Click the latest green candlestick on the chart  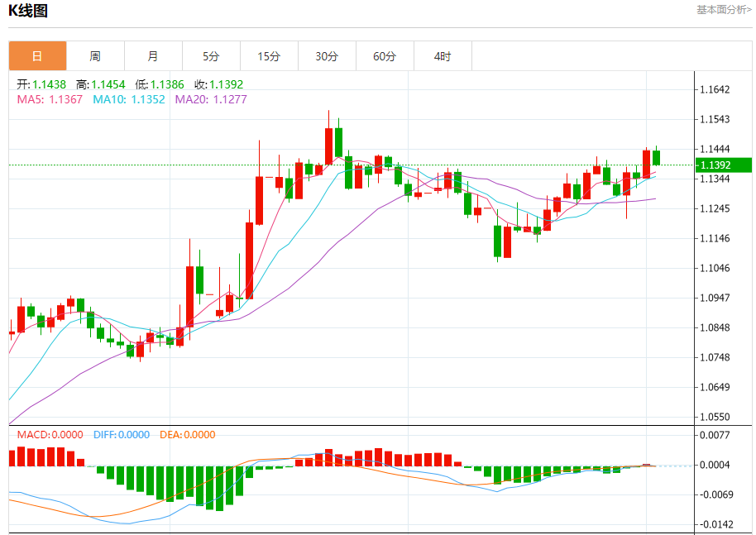(656, 158)
